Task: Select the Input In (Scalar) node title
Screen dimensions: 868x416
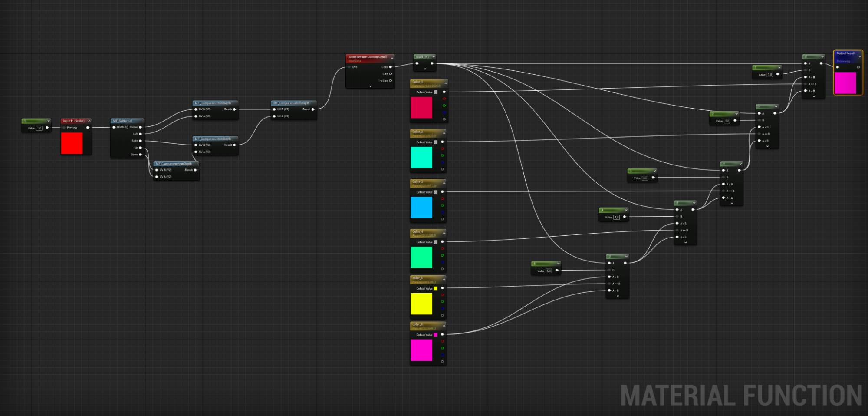Action: tap(73, 121)
